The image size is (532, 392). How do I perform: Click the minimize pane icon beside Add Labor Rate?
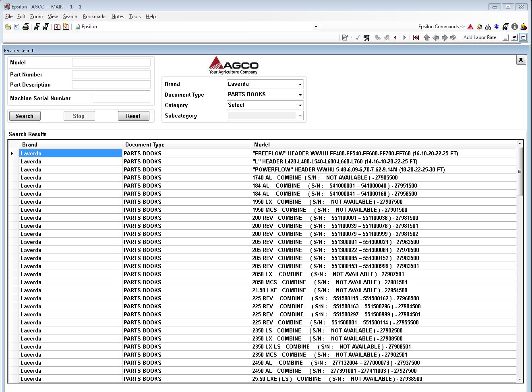pyautogui.click(x=506, y=37)
